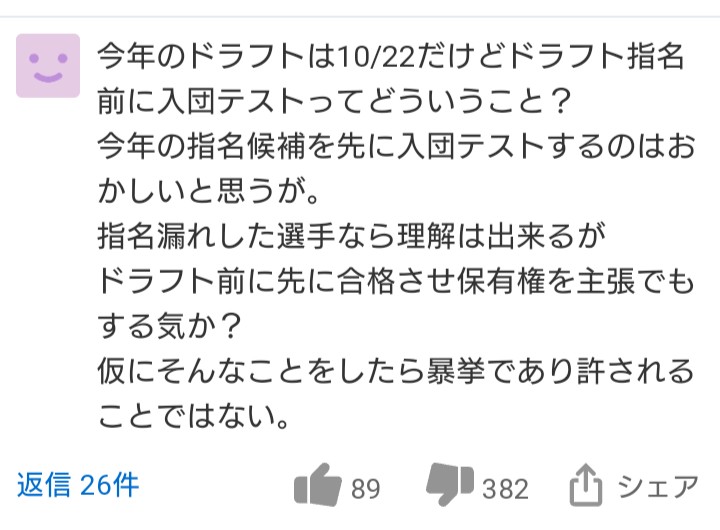Open the commenter's purple smiley avatar
Viewport: 720px width, 530px height.
click(x=48, y=65)
